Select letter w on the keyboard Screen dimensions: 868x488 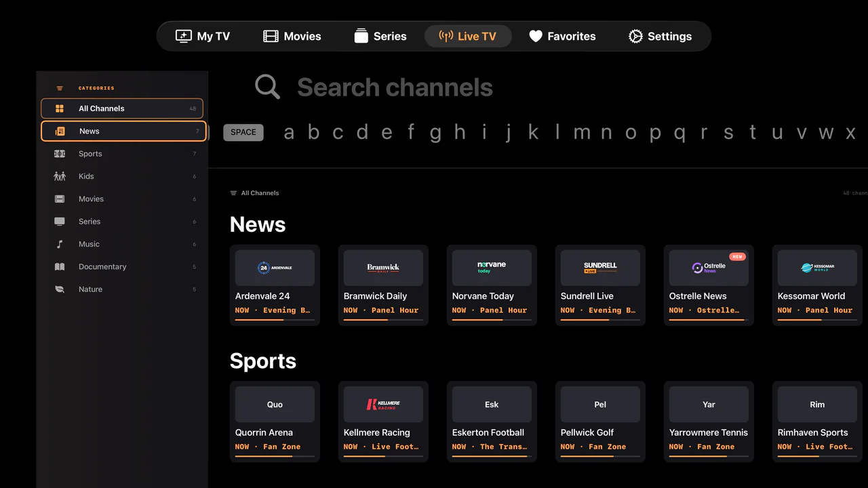[x=826, y=133]
